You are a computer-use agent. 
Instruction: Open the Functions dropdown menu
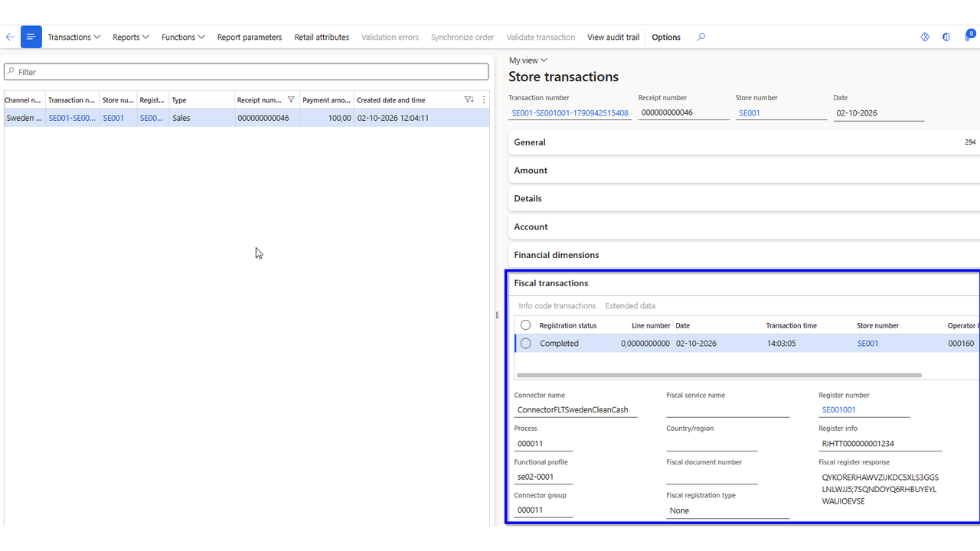coord(183,37)
